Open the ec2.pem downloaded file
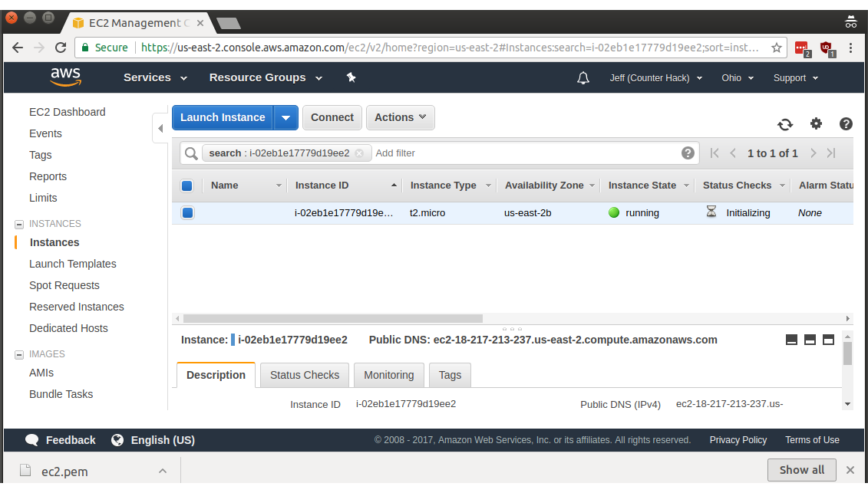The width and height of the screenshot is (868, 493). [x=64, y=472]
